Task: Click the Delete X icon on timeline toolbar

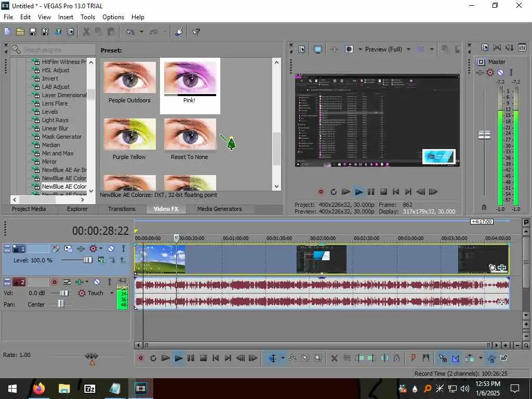Action: (334, 358)
